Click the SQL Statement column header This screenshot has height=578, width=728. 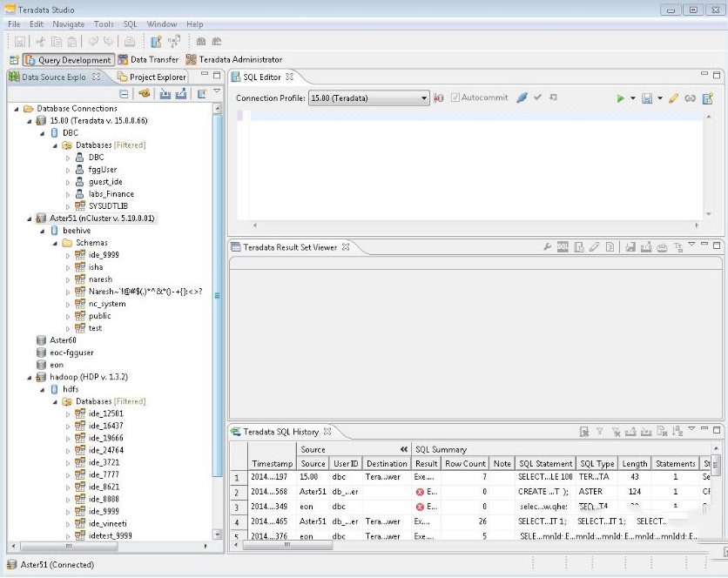click(x=545, y=464)
